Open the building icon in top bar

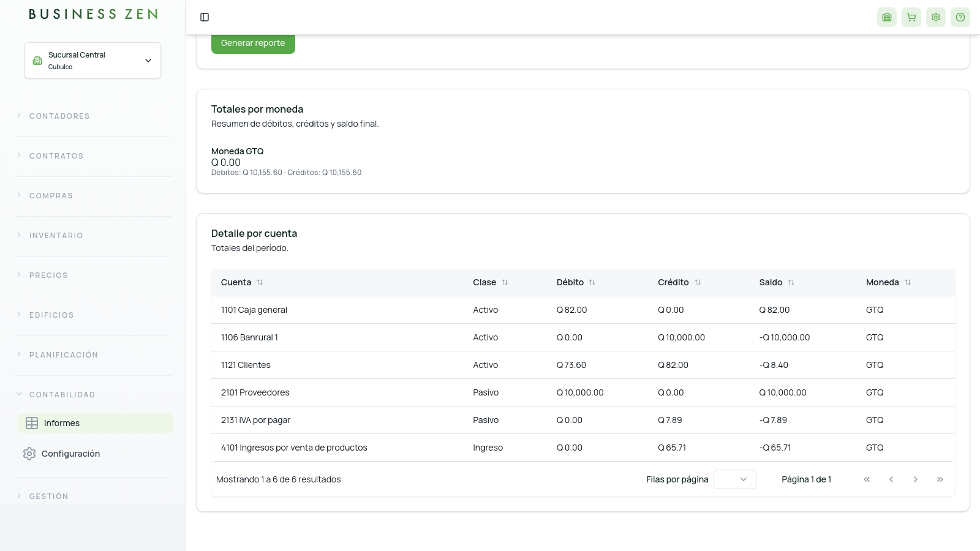point(887,17)
